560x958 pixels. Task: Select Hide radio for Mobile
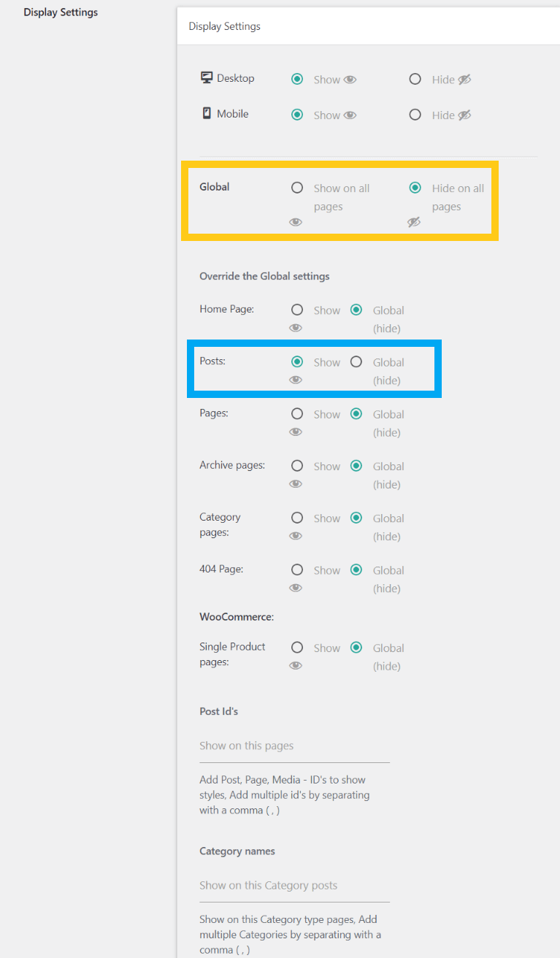click(415, 115)
